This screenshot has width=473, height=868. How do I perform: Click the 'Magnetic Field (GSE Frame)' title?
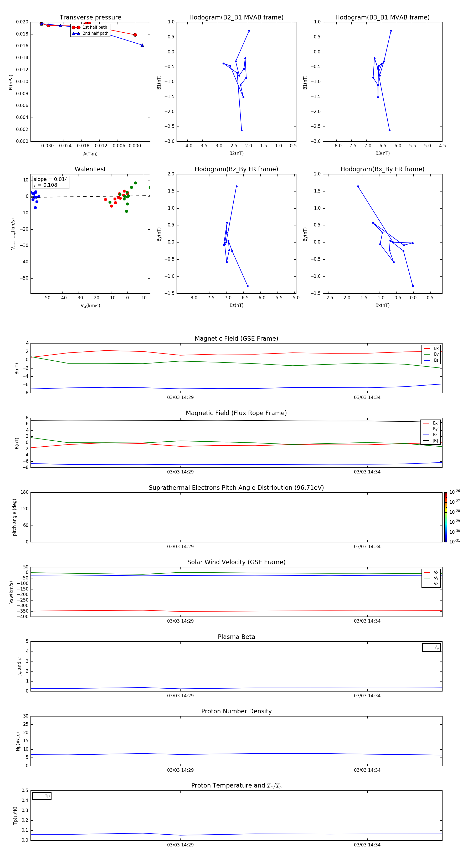tap(236, 339)
